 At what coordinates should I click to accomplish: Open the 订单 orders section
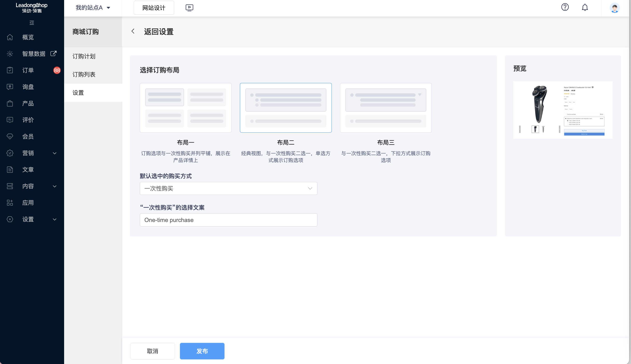coord(28,70)
